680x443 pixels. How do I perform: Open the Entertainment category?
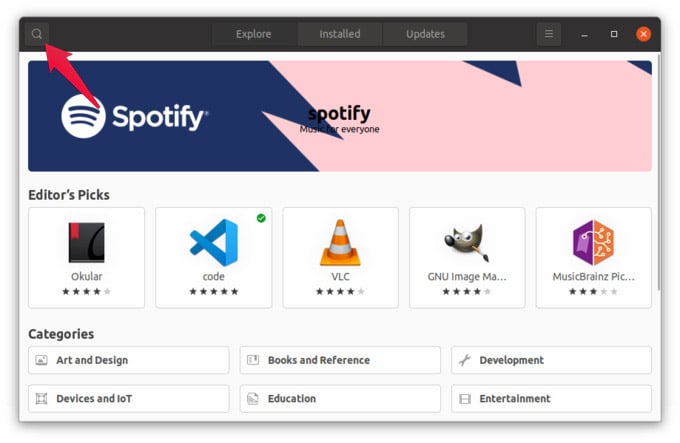pos(552,398)
